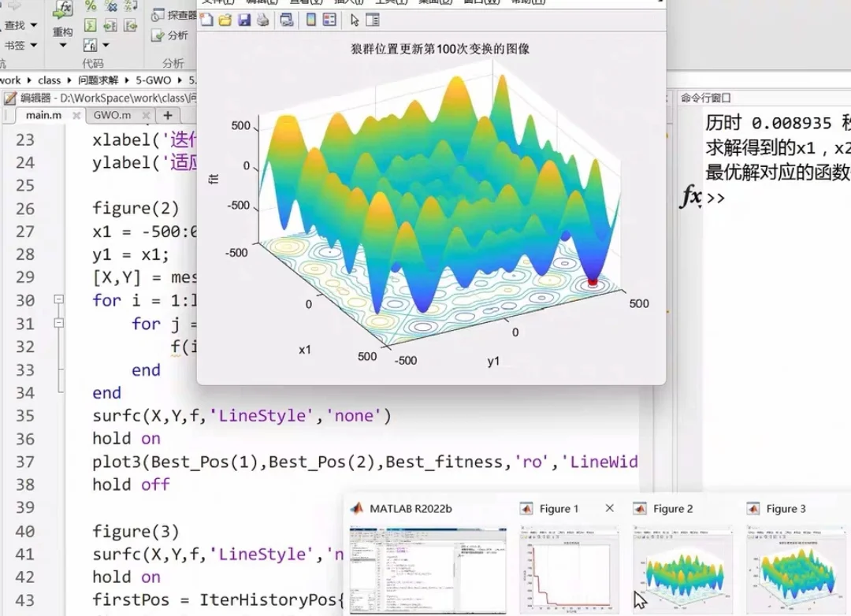This screenshot has width=851, height=616.
Task: Go to class folder in path breadcrumb
Action: (x=50, y=80)
